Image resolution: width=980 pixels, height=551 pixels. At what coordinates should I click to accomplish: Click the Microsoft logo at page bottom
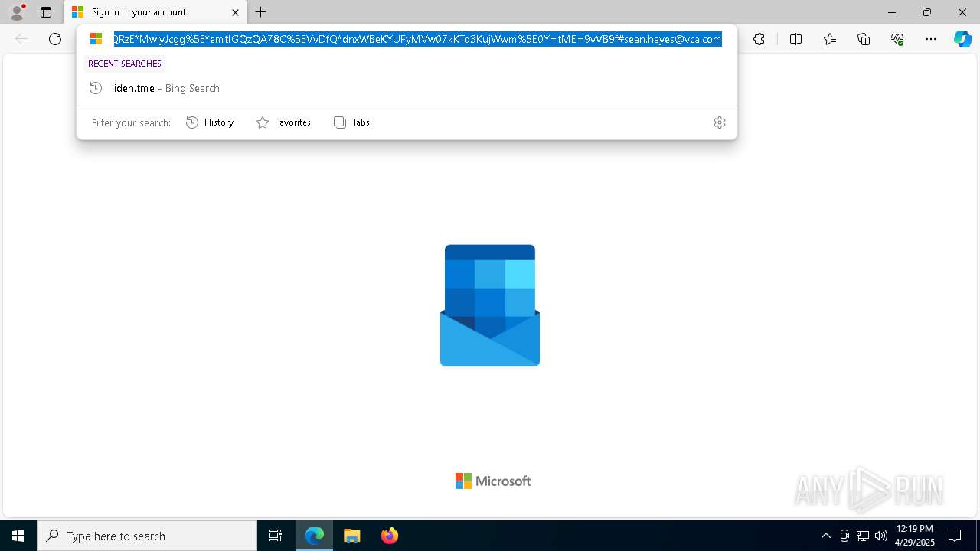point(493,481)
